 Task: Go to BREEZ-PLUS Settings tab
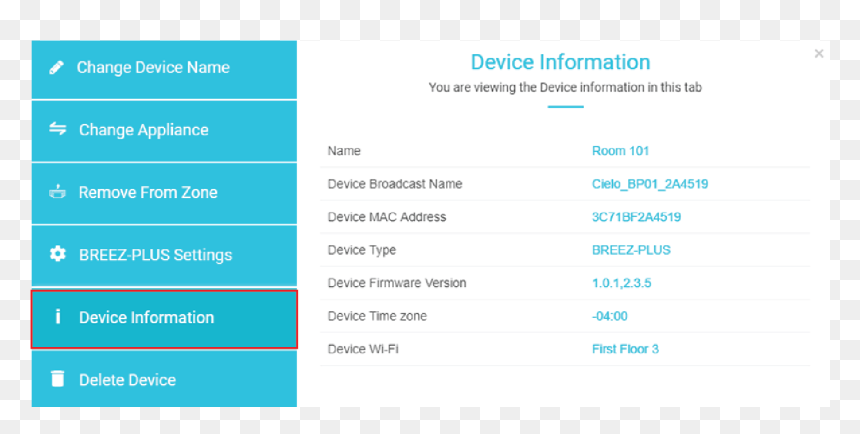click(164, 256)
